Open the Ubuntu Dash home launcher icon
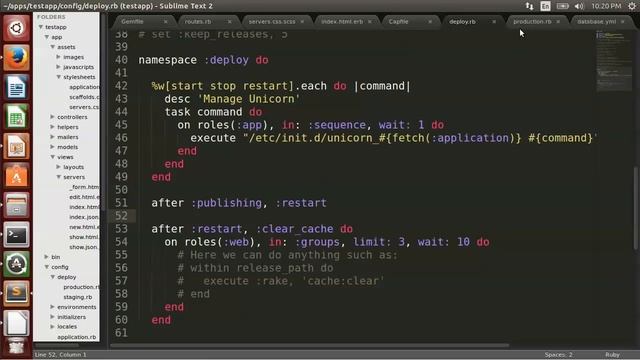 pyautogui.click(x=16, y=28)
